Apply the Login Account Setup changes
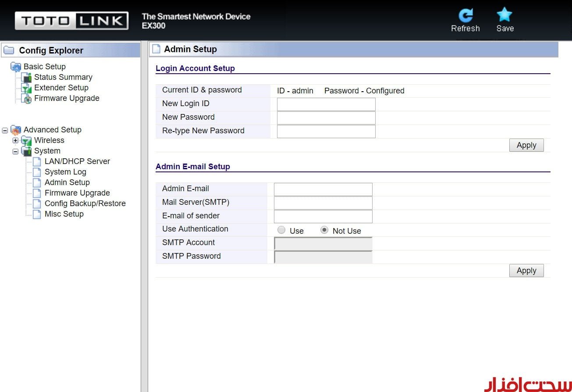572x392 pixels. (526, 145)
